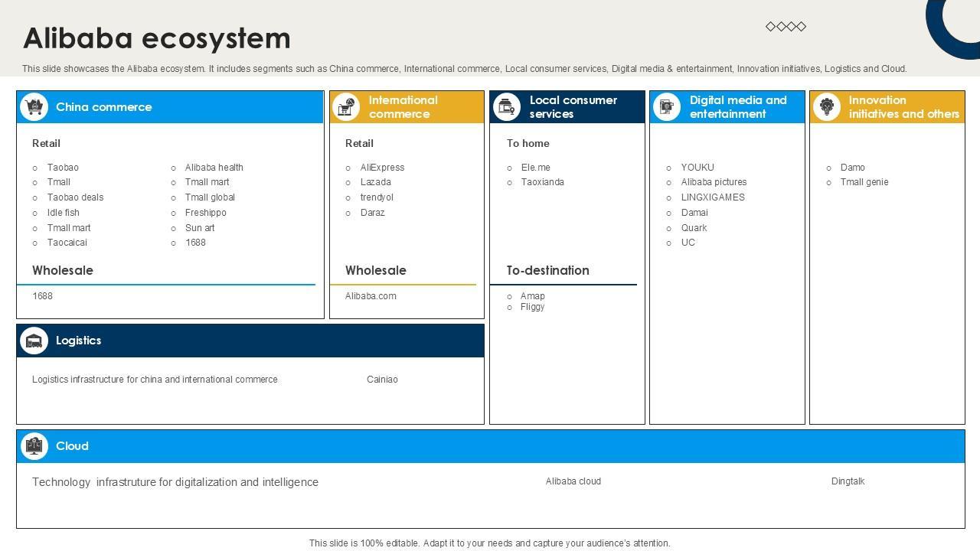This screenshot has width=980, height=551.
Task: Click the 'Alibaba cloud' text
Action: (573, 481)
